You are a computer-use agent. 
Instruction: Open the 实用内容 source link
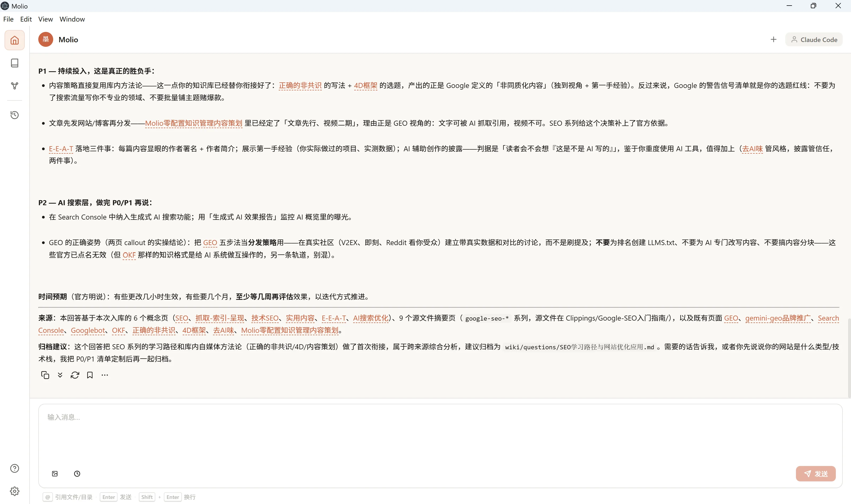point(300,318)
